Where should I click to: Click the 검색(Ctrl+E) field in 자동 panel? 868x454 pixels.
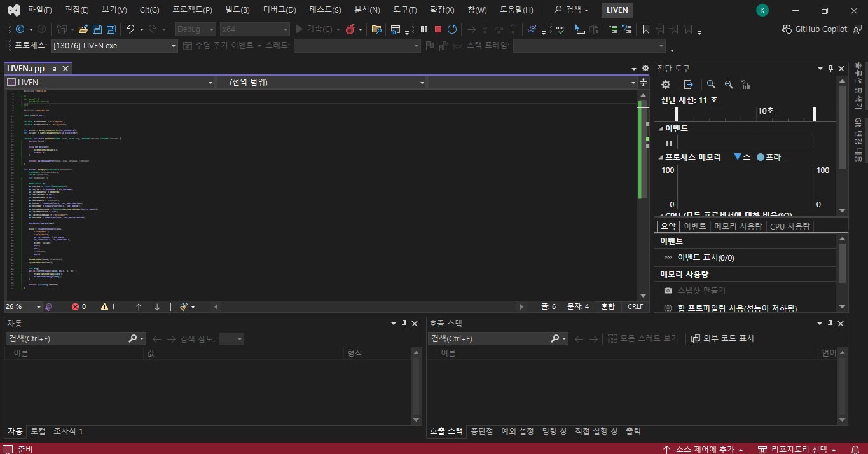pyautogui.click(x=67, y=338)
